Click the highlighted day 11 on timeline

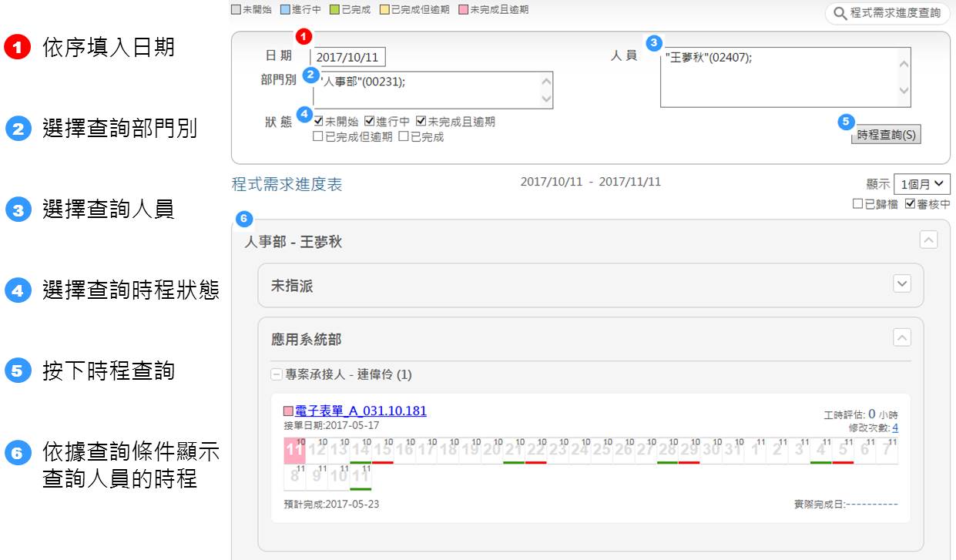294,450
